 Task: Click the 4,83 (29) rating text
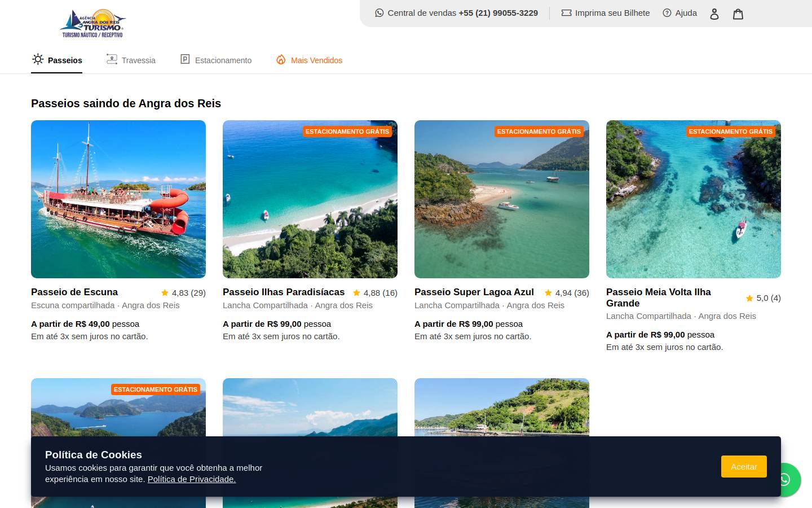click(x=189, y=293)
